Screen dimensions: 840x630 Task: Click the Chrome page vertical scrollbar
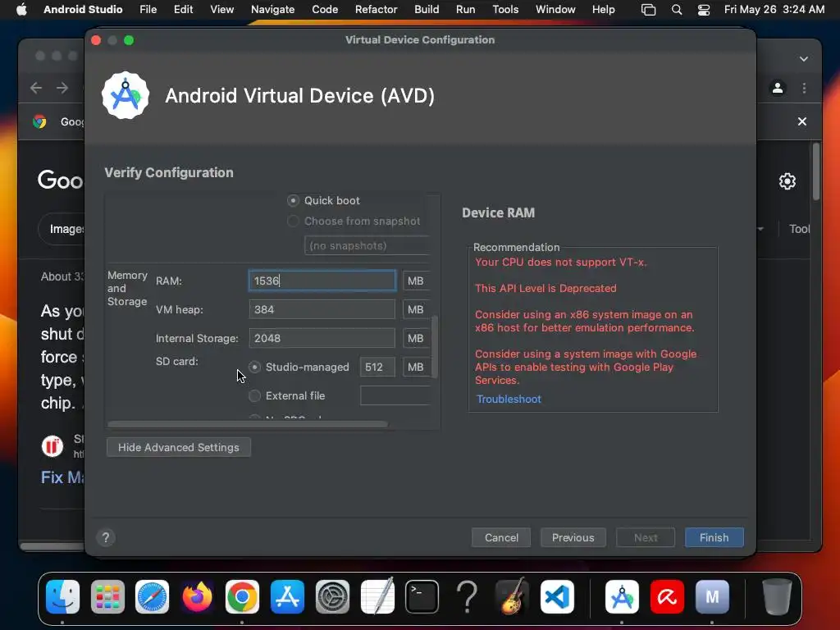(816, 171)
